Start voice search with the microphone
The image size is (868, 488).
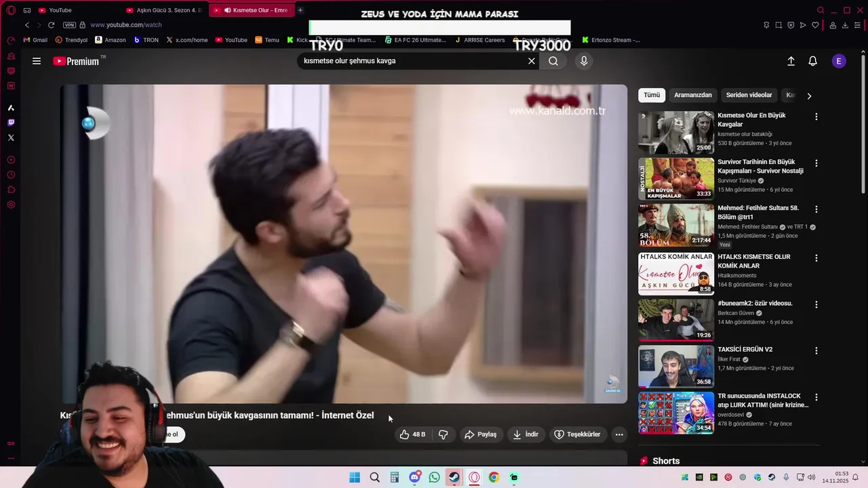(x=584, y=61)
